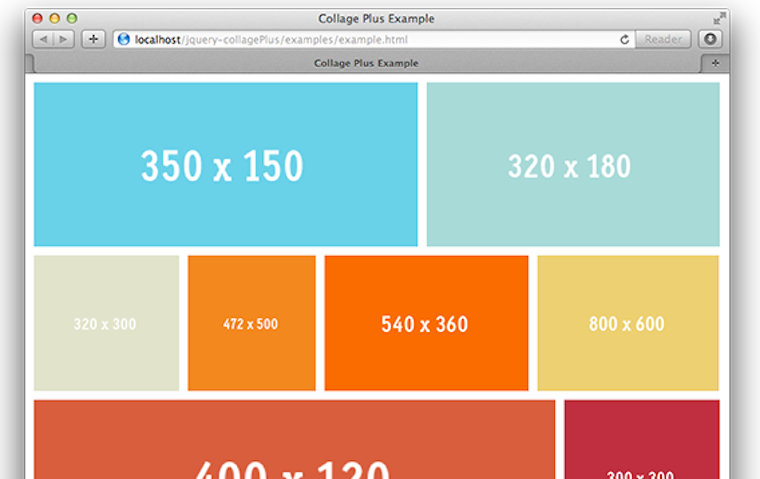The width and height of the screenshot is (760, 479).
Task: Click the Collage Plus Example window title
Action: click(376, 18)
